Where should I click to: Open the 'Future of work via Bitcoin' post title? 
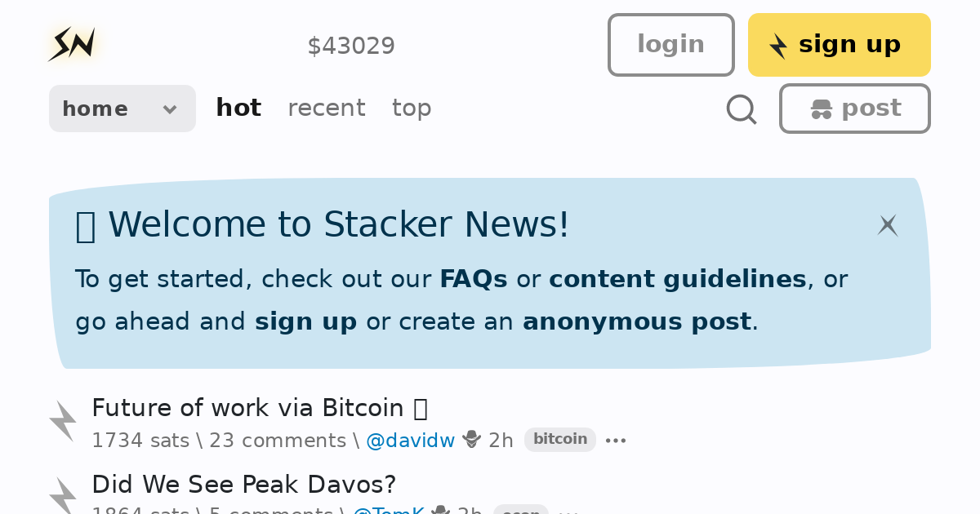point(247,408)
